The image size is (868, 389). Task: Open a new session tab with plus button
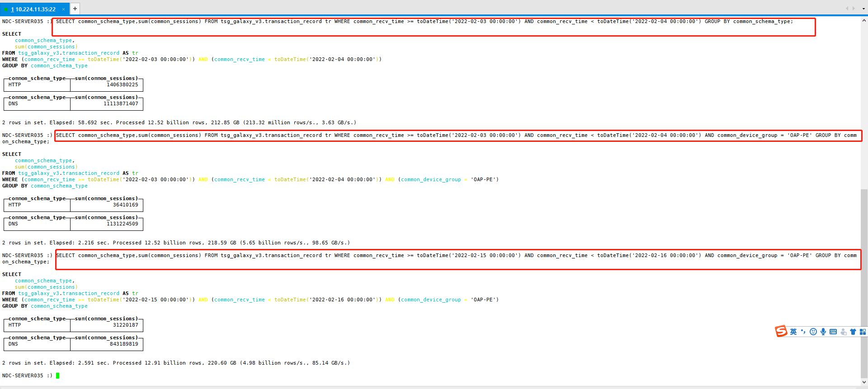click(75, 9)
